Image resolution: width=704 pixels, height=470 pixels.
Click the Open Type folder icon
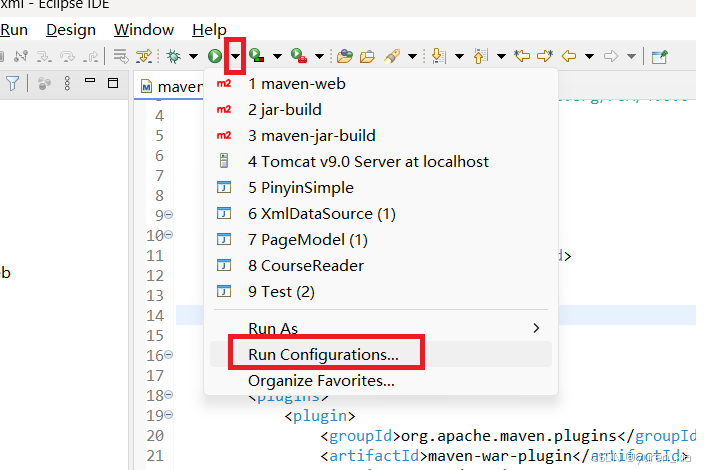tap(345, 56)
